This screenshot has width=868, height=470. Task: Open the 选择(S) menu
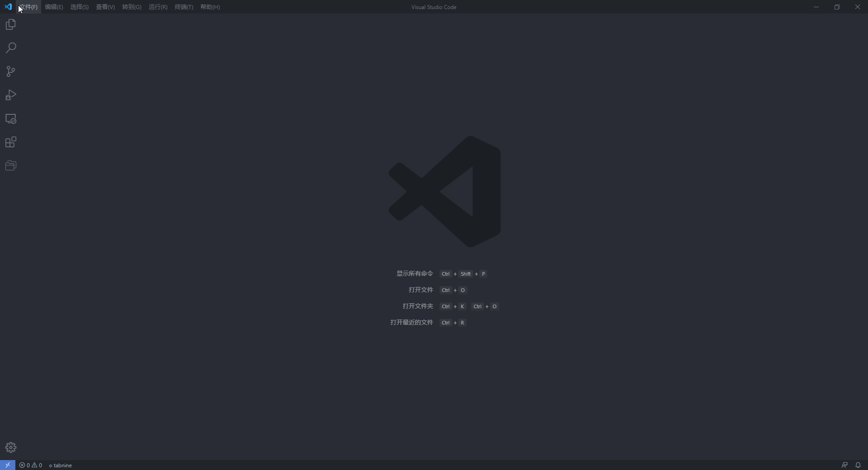pyautogui.click(x=79, y=7)
